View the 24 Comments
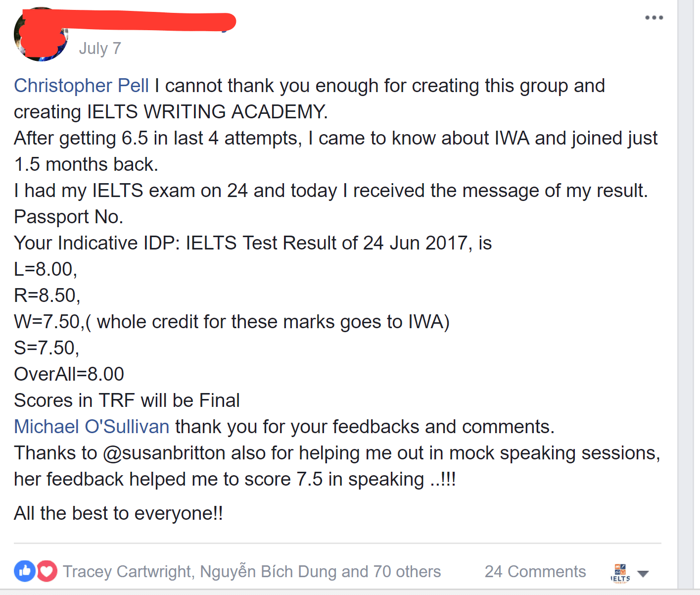Image resolution: width=700 pixels, height=595 pixels. (x=535, y=572)
